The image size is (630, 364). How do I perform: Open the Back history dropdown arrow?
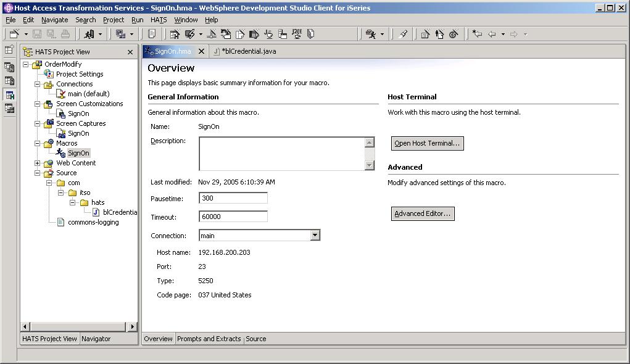[503, 34]
